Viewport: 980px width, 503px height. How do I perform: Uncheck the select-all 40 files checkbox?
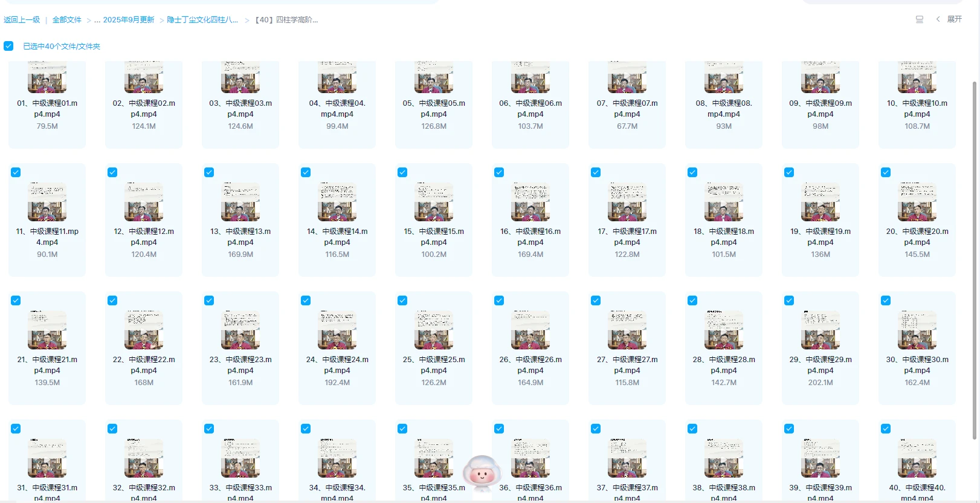coord(8,46)
